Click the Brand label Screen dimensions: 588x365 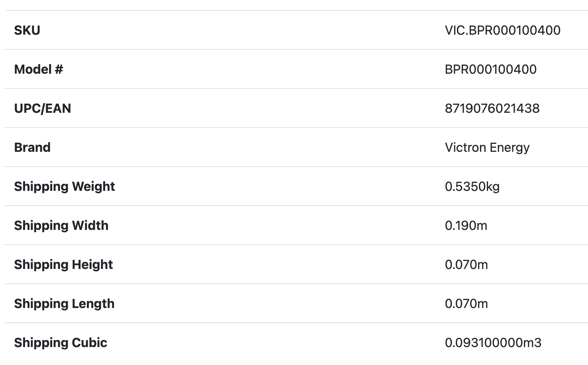coord(32,147)
